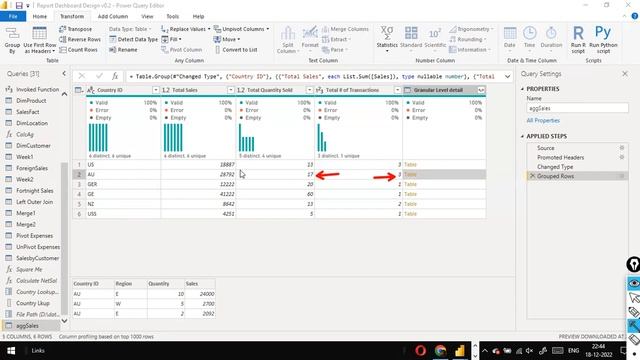Click Convert to List

point(236,49)
